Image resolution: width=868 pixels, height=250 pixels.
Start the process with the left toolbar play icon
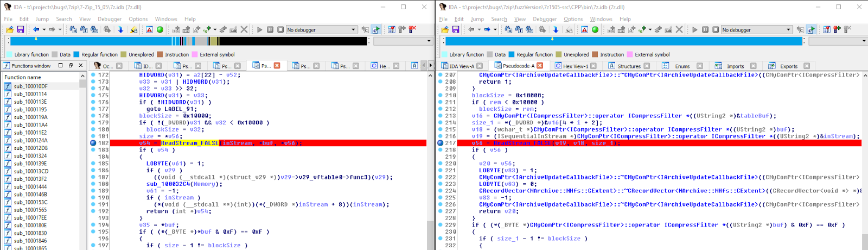259,29
